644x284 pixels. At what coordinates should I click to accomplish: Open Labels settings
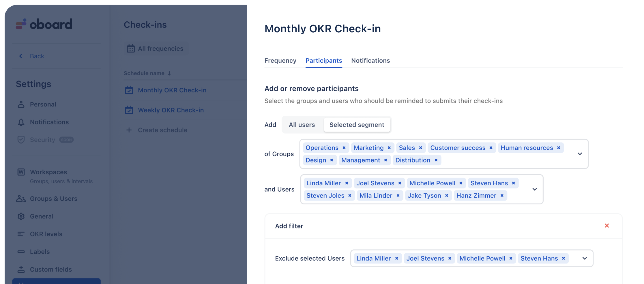[x=40, y=252]
